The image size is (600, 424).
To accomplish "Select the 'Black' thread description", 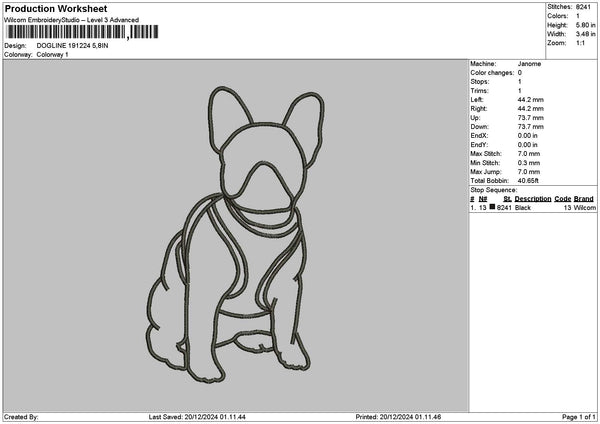I will pyautogui.click(x=523, y=208).
